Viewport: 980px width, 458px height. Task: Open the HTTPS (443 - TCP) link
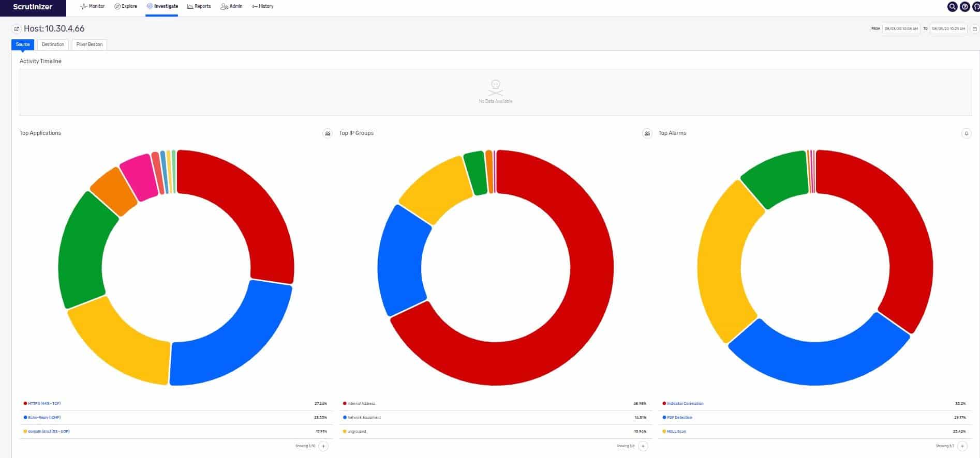[44, 403]
